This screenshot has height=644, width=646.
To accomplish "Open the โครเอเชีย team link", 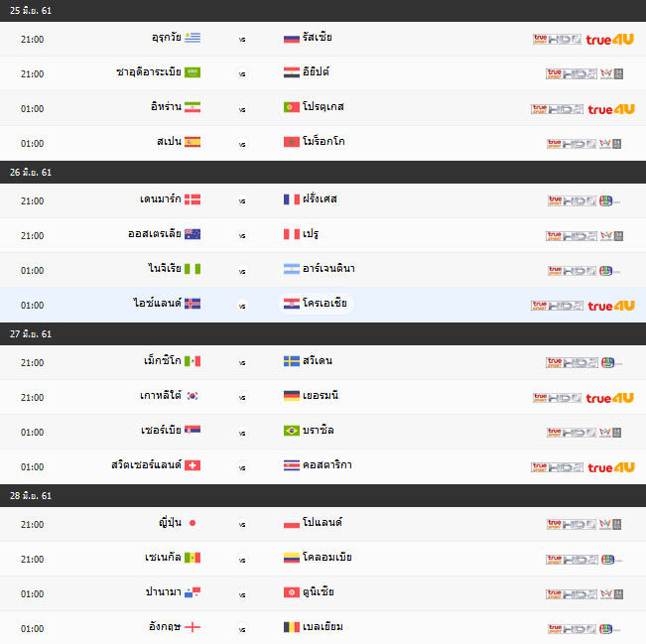I will pyautogui.click(x=324, y=304).
